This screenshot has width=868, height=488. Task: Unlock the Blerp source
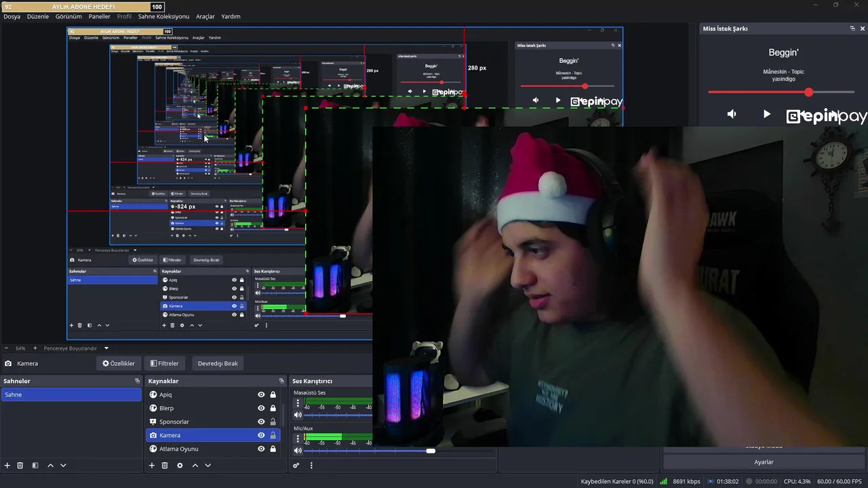coord(273,408)
